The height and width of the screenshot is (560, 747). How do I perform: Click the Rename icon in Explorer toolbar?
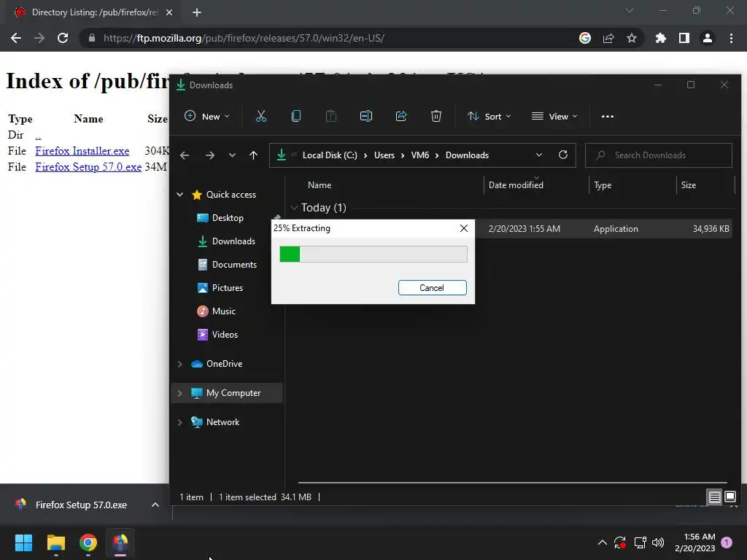tap(366, 116)
